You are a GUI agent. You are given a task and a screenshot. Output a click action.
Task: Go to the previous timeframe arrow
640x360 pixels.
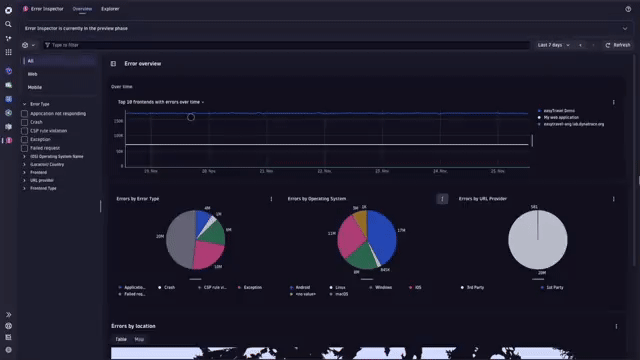point(580,45)
